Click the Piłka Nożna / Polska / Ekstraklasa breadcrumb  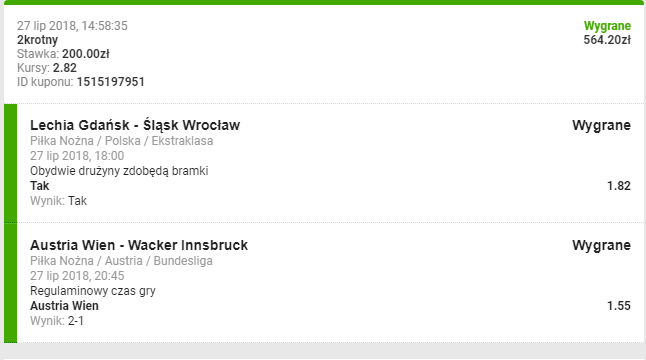pyautogui.click(x=122, y=141)
